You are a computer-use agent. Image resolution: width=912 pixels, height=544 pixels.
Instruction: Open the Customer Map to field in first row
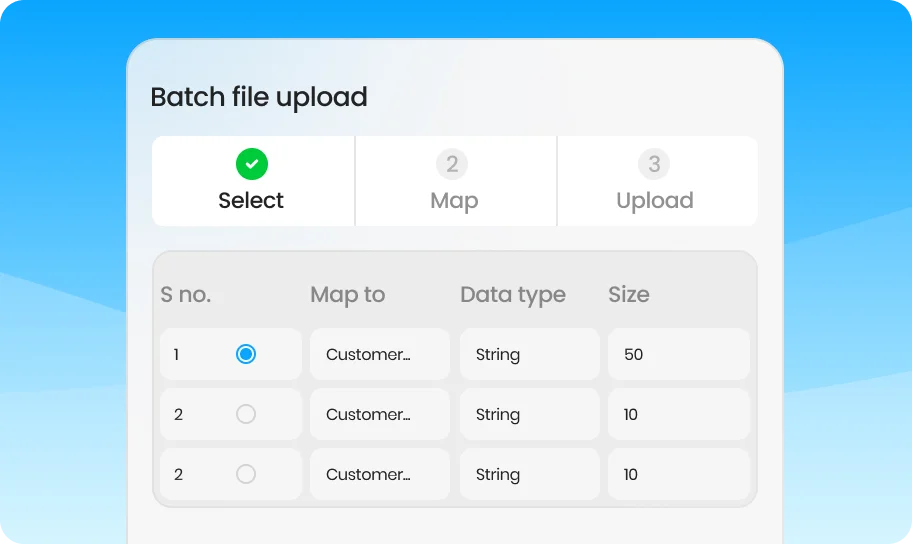click(380, 354)
